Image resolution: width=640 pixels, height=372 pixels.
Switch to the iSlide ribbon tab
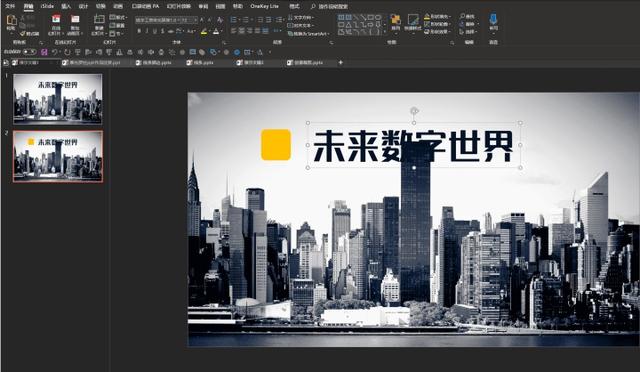point(47,6)
